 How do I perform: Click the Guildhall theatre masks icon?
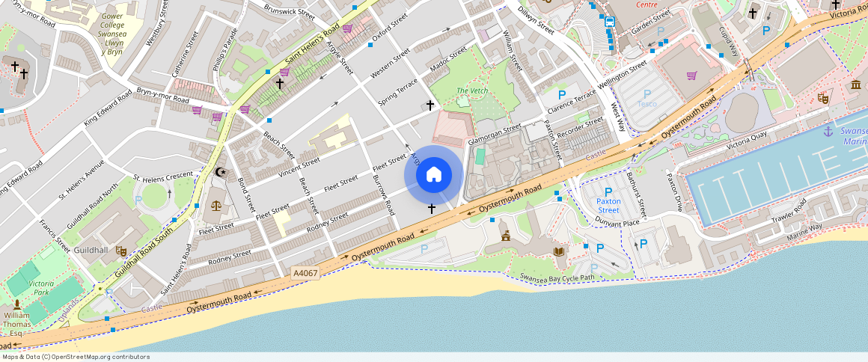tap(120, 251)
